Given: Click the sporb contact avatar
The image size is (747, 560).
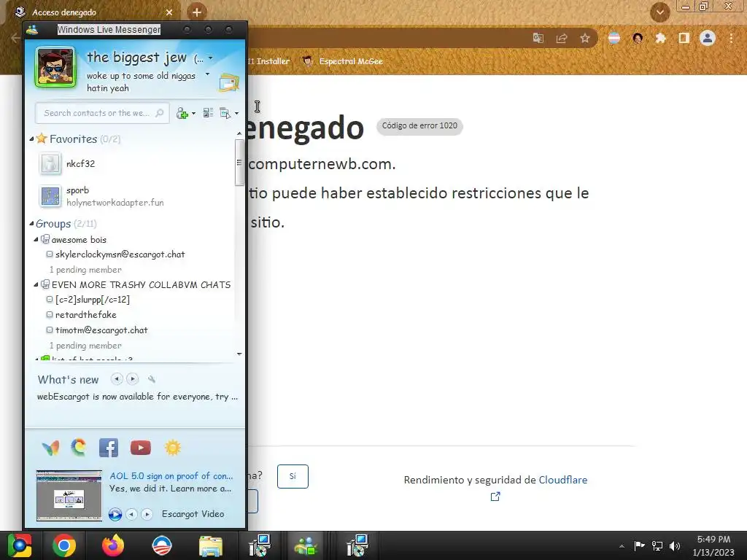Looking at the screenshot, I should pos(50,196).
